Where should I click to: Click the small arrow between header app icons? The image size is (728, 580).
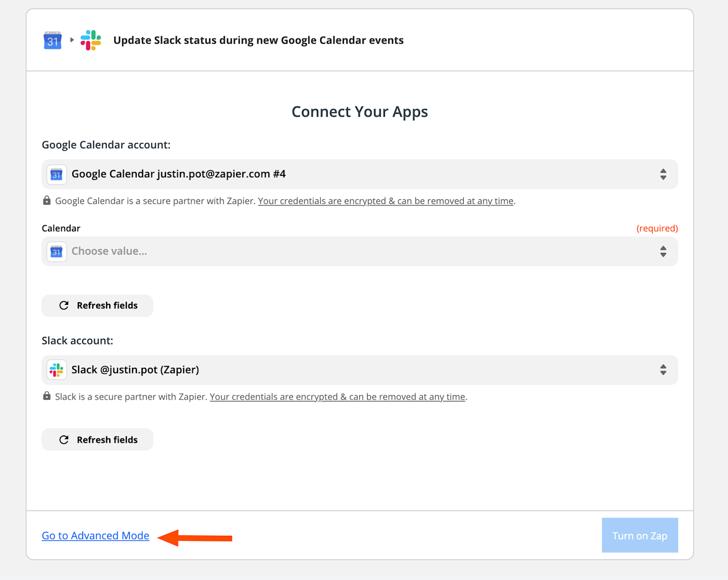point(72,40)
